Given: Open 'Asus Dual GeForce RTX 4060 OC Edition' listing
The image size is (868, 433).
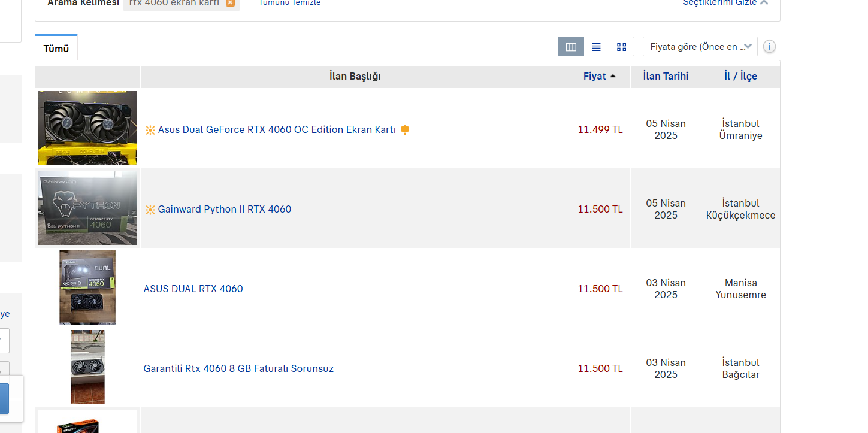Looking at the screenshot, I should (277, 129).
